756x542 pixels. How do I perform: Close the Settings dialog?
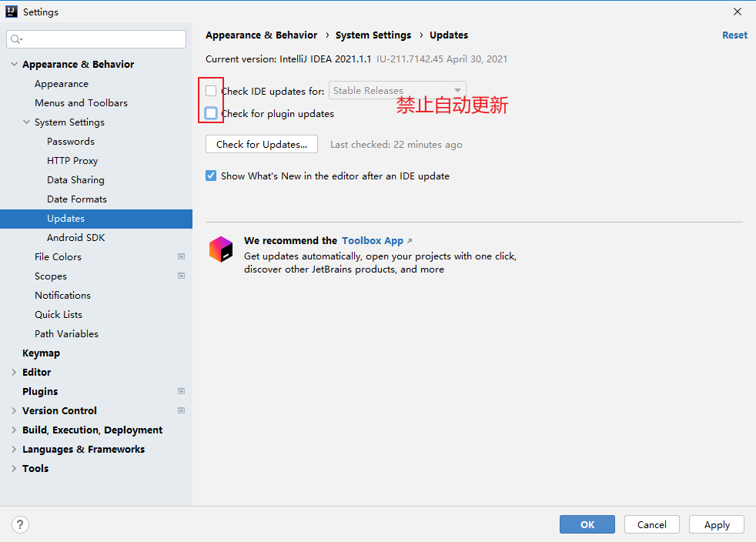click(738, 12)
